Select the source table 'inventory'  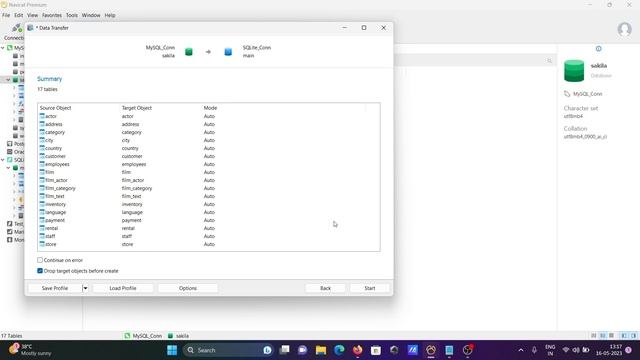pos(56,204)
